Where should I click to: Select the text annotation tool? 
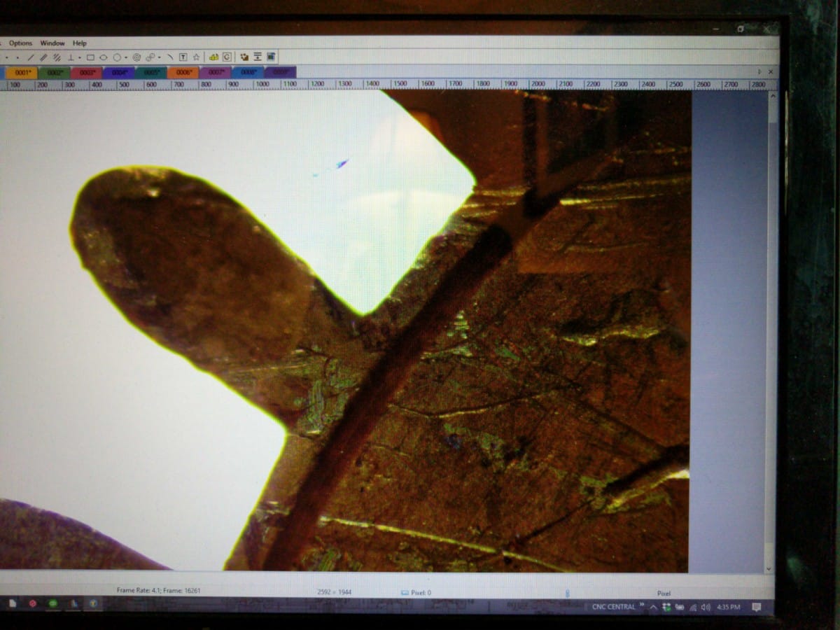click(x=183, y=57)
